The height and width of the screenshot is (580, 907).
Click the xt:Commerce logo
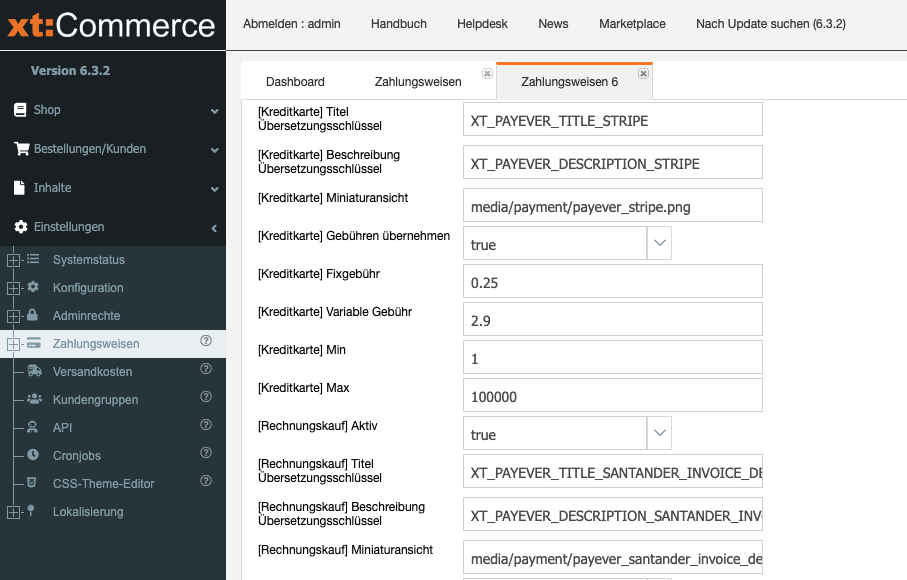coord(111,25)
